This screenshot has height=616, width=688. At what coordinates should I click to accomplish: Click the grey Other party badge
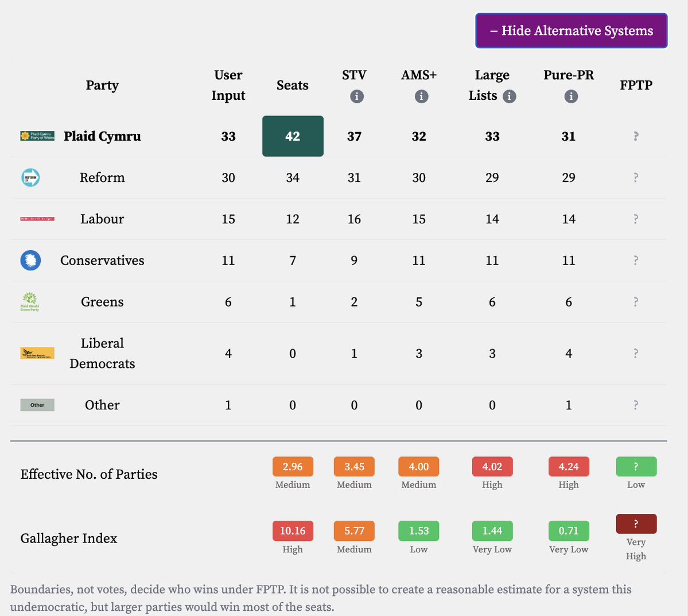pyautogui.click(x=37, y=405)
